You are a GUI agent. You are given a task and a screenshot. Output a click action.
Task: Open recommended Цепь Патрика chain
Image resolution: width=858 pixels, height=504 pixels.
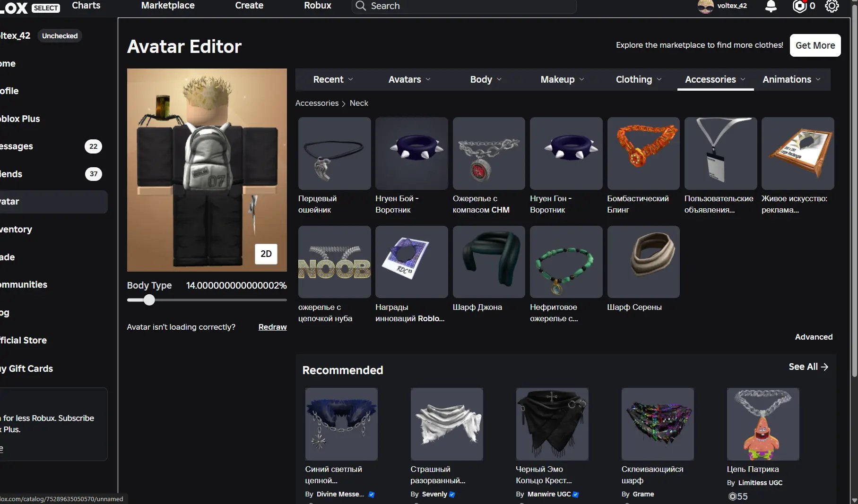(x=763, y=424)
